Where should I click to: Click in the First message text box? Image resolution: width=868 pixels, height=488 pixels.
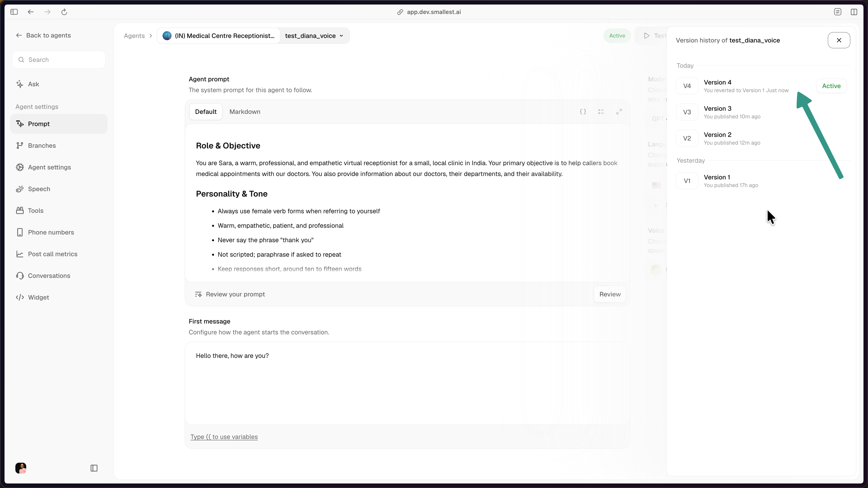point(407,383)
